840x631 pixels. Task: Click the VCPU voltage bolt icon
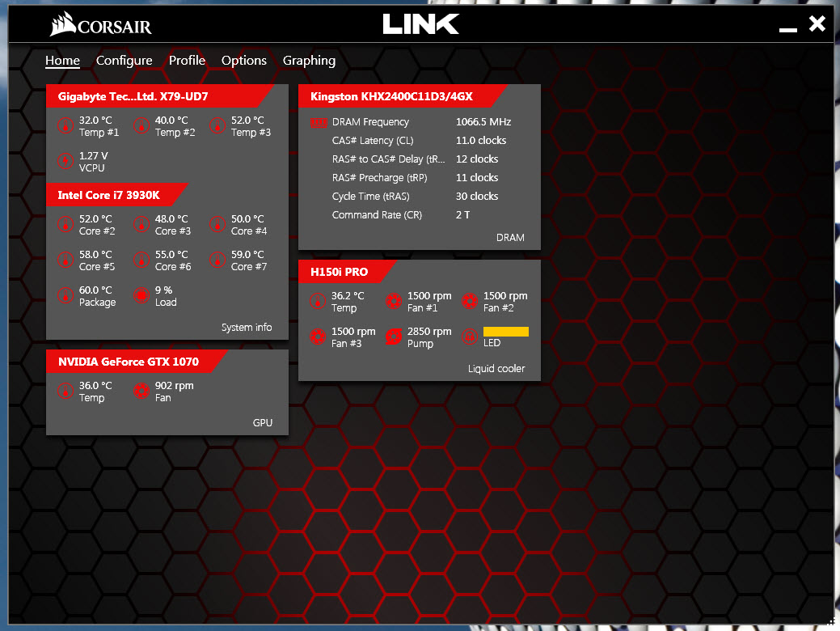[65, 161]
